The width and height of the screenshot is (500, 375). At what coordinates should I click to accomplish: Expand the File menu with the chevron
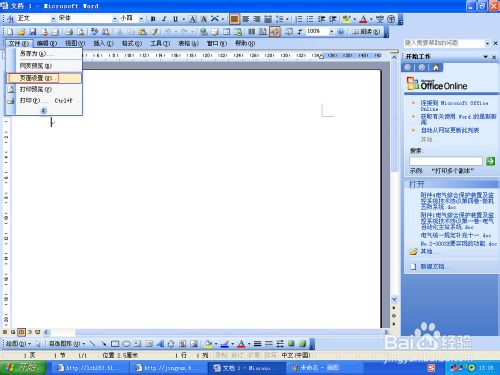tap(44, 110)
